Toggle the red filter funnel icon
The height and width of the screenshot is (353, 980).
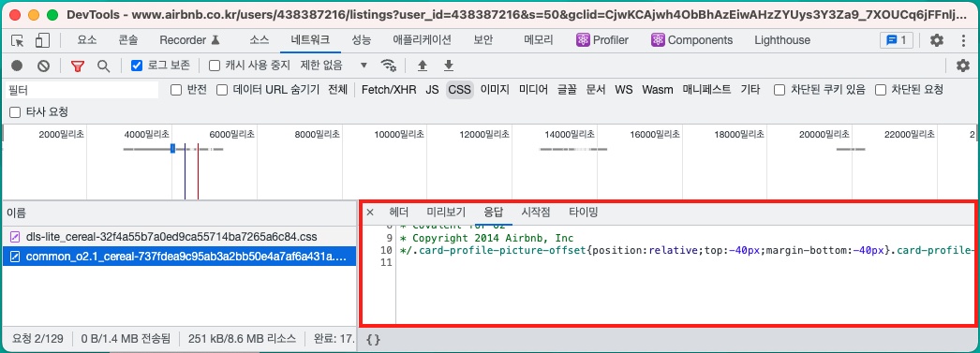(x=77, y=66)
